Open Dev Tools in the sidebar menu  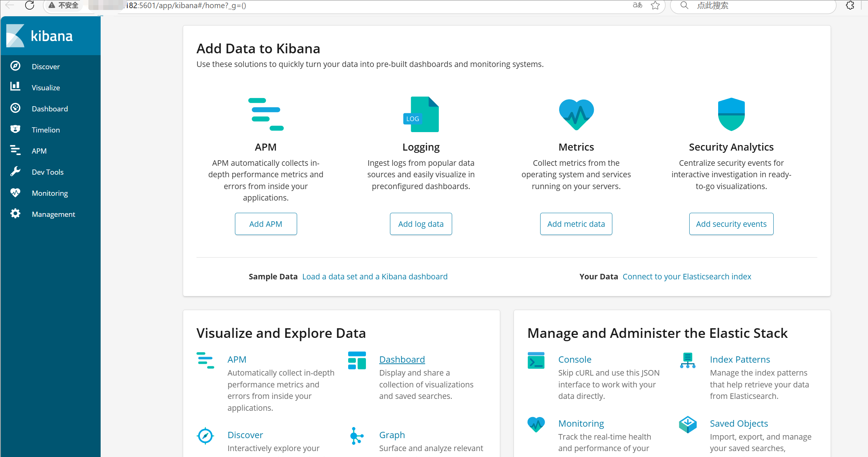click(x=48, y=172)
